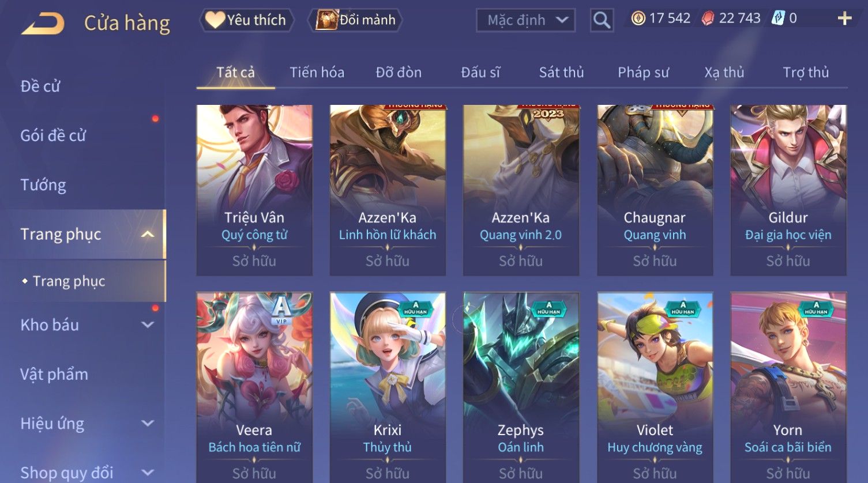Select Zephys Oán linh skin card

[521, 387]
